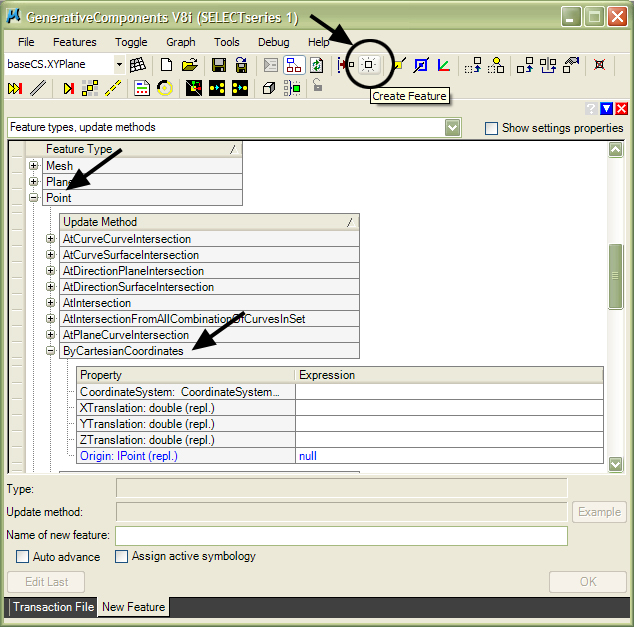Sort by Update Method column header

tap(209, 222)
